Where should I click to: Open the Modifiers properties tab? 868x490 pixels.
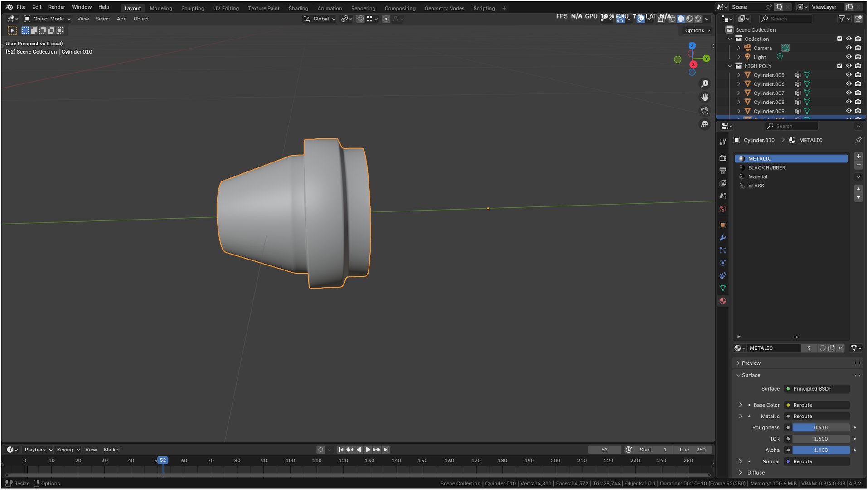[x=723, y=238]
